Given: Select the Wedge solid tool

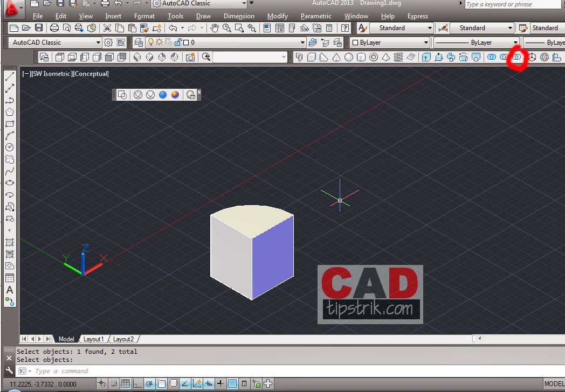Looking at the screenshot, I should 324,57.
